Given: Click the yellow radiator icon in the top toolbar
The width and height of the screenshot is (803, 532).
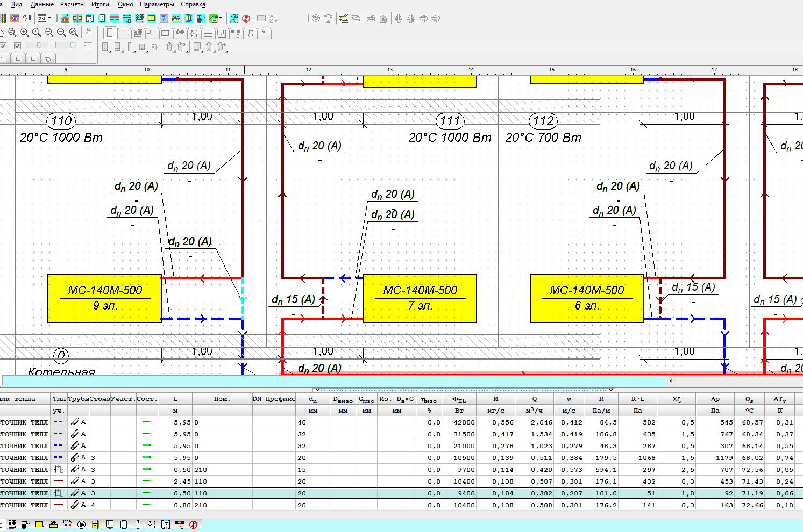Looking at the screenshot, I should [152, 18].
